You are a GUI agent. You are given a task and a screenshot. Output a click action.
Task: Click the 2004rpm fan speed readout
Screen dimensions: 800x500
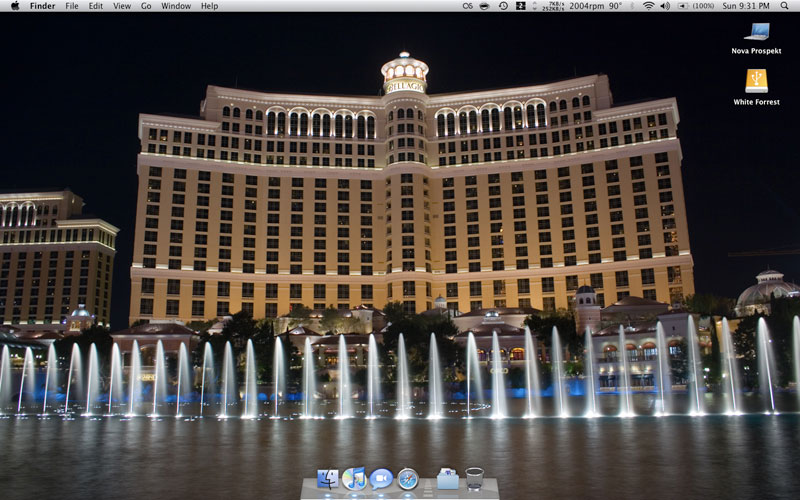coord(587,6)
